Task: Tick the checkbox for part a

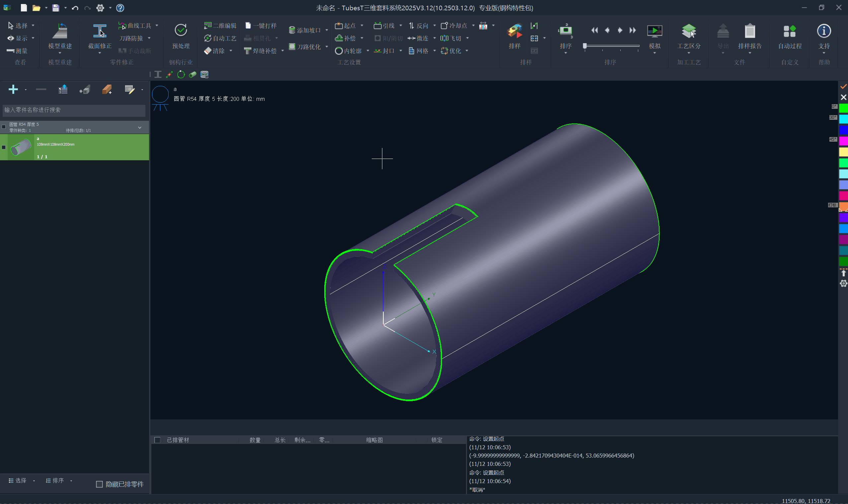Action: [x=4, y=147]
